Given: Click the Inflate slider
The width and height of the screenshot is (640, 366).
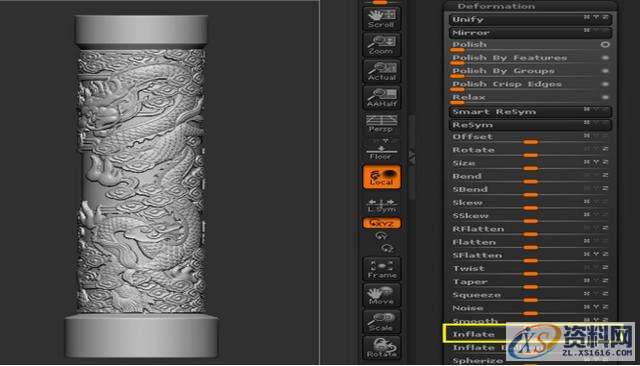Looking at the screenshot, I should (x=530, y=334).
